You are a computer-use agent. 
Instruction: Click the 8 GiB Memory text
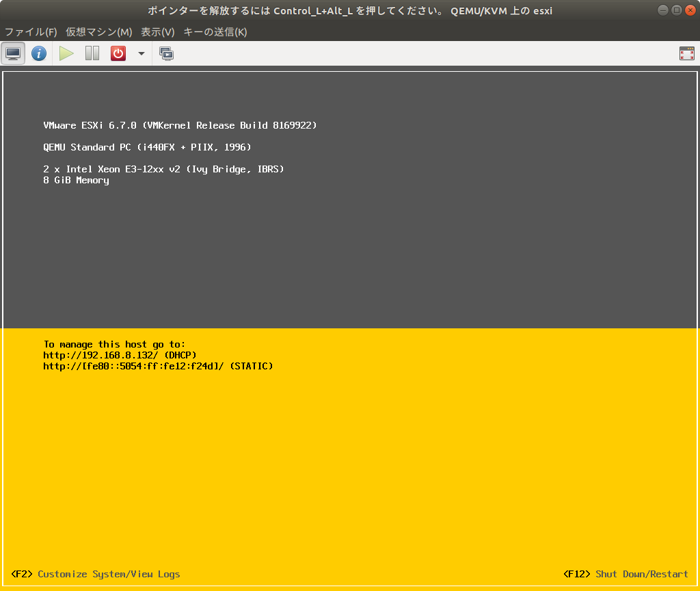(x=76, y=181)
